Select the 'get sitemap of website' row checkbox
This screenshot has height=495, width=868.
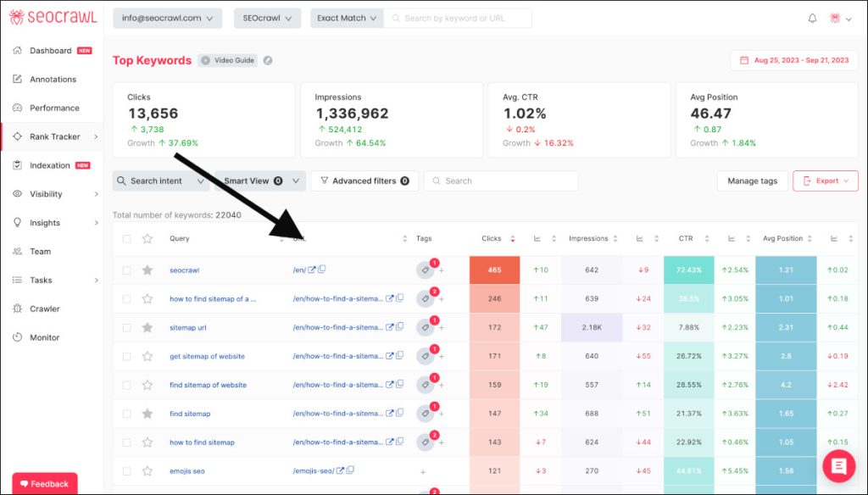(126, 357)
